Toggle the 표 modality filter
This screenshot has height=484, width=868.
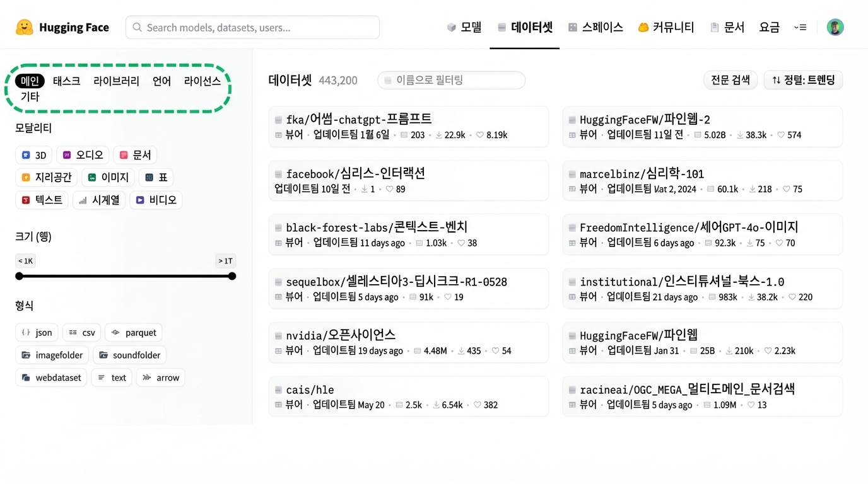[156, 178]
